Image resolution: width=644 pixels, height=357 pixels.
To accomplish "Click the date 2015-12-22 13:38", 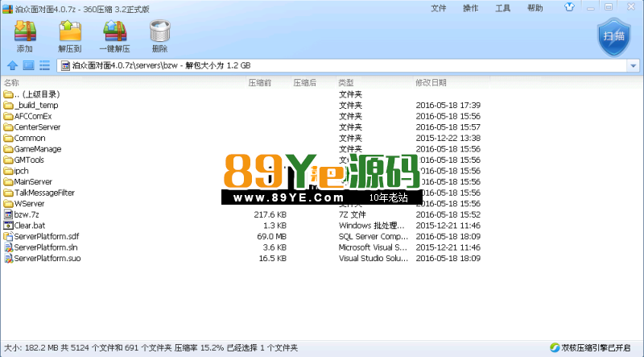I will pyautogui.click(x=448, y=138).
